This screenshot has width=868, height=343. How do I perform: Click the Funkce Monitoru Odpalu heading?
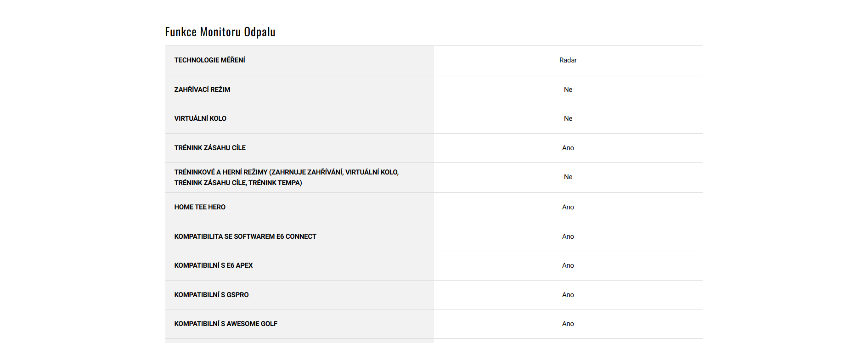click(x=220, y=32)
